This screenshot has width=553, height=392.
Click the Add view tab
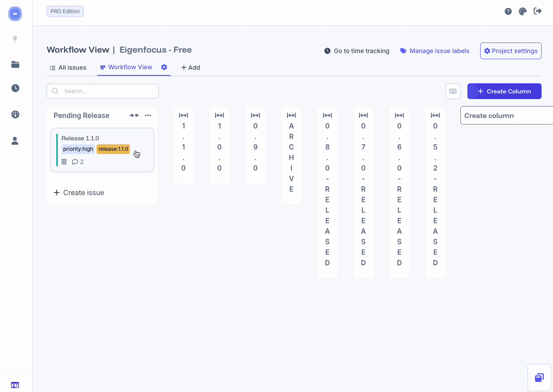(x=190, y=68)
